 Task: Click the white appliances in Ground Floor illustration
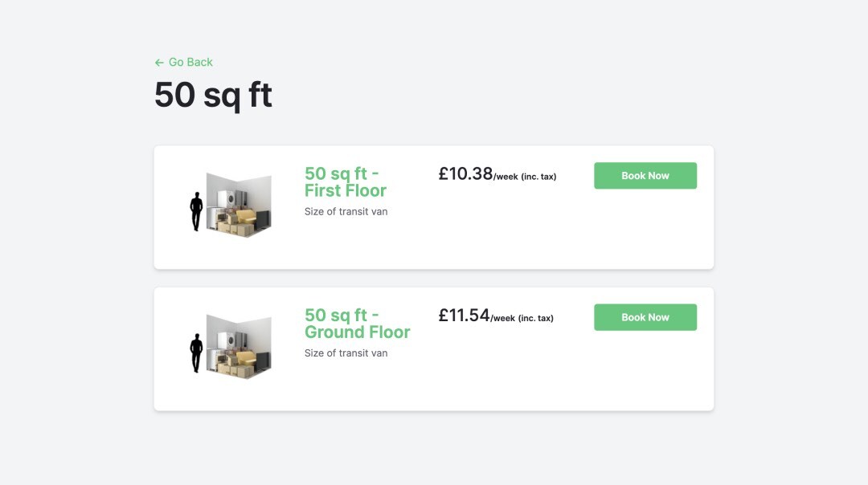231,340
